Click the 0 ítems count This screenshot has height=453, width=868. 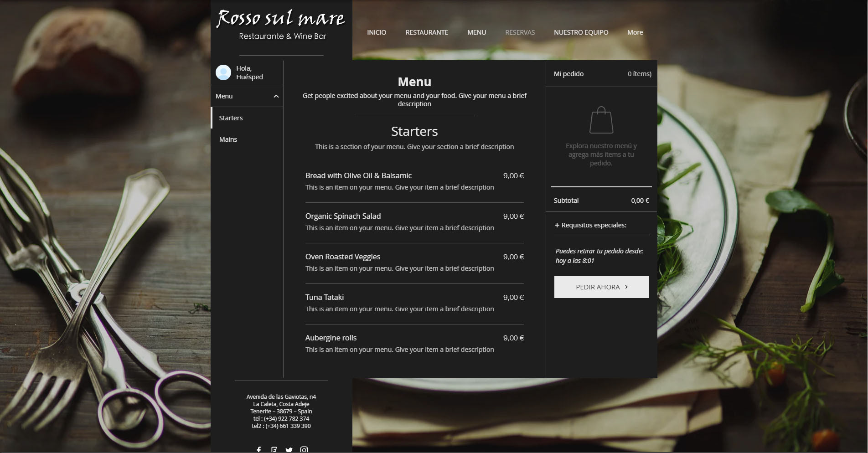point(640,74)
